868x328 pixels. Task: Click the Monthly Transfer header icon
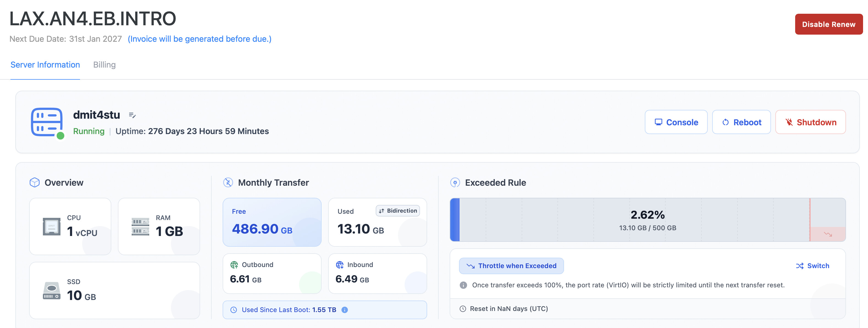click(228, 182)
